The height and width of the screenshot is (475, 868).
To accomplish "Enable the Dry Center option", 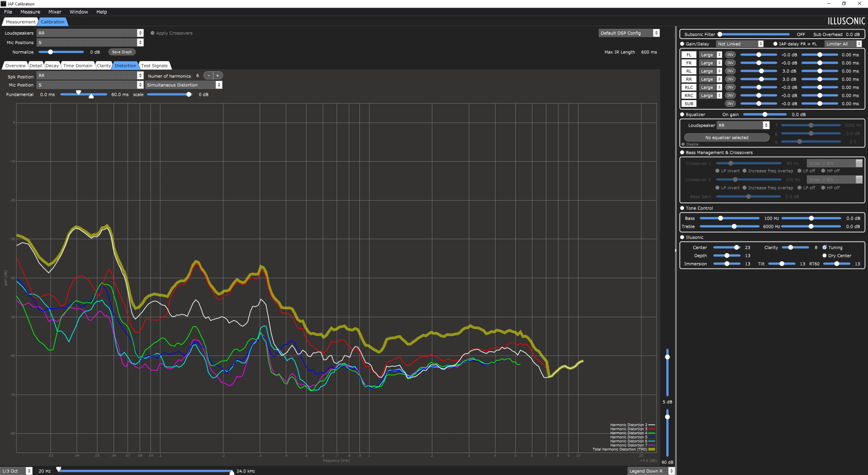I will (x=824, y=256).
